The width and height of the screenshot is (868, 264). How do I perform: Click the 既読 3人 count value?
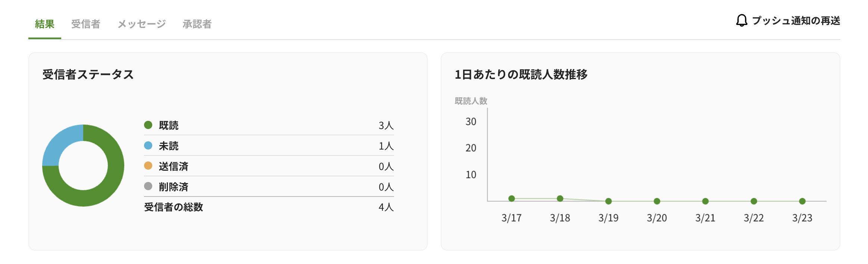tap(386, 125)
